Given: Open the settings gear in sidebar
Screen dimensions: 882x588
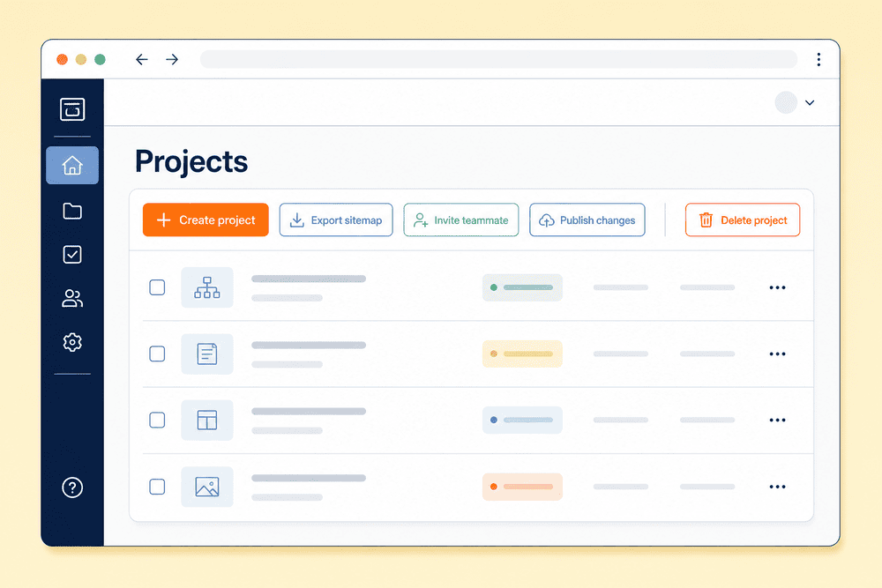Looking at the screenshot, I should 72,342.
